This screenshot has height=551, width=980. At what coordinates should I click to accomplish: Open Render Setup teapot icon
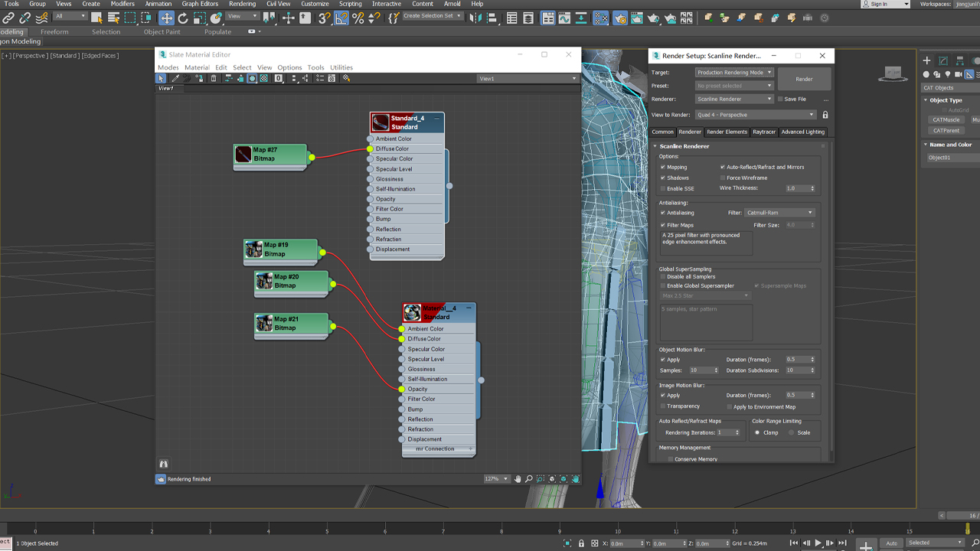point(620,18)
